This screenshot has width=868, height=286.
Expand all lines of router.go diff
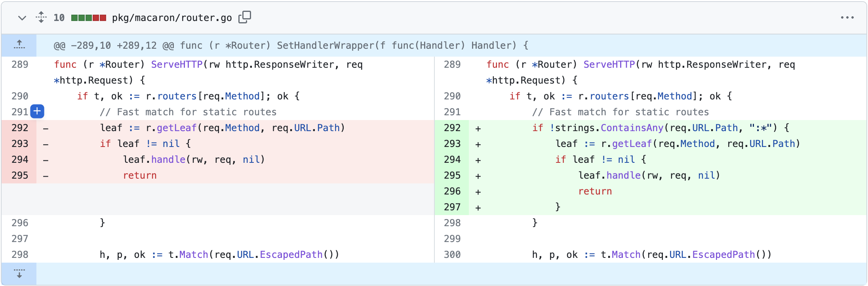point(41,17)
